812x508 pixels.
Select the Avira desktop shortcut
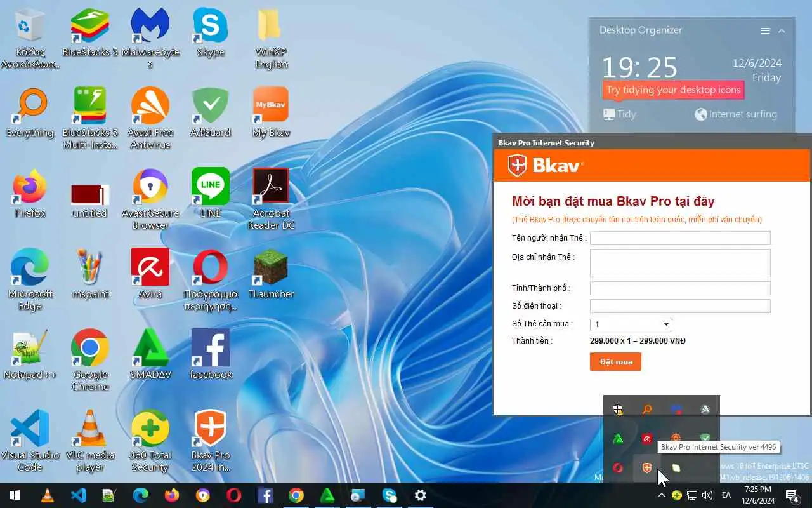point(150,274)
